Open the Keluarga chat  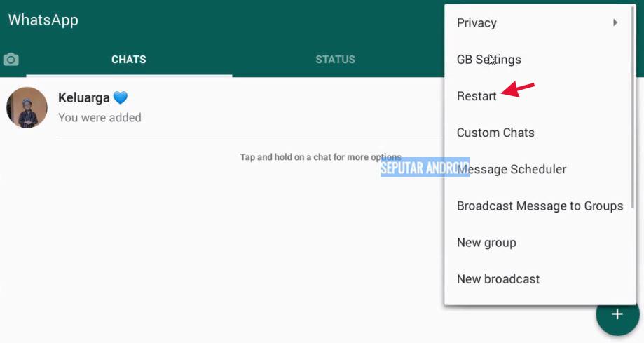click(221, 107)
